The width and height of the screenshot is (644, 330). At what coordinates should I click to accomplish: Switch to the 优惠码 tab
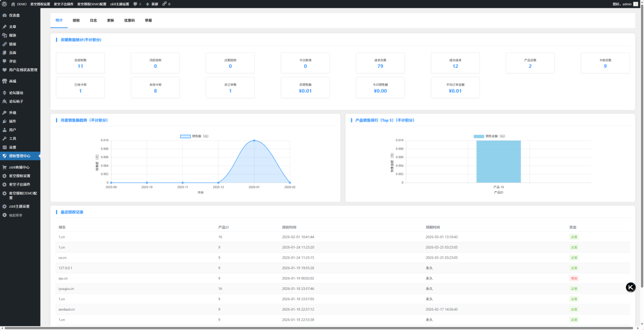click(129, 20)
